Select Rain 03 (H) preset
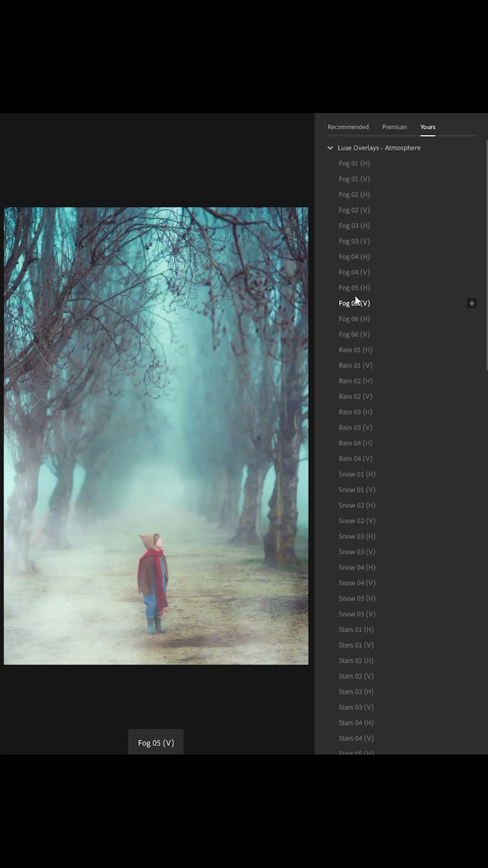Screen dimensions: 488x868 click(x=356, y=412)
